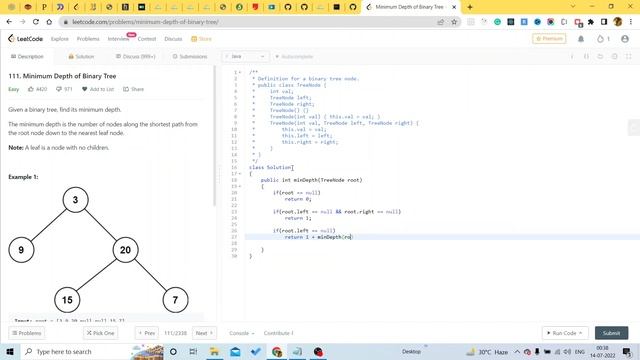The image size is (640, 360).
Task: Click tree node 20 in Example 1
Action: [125, 250]
